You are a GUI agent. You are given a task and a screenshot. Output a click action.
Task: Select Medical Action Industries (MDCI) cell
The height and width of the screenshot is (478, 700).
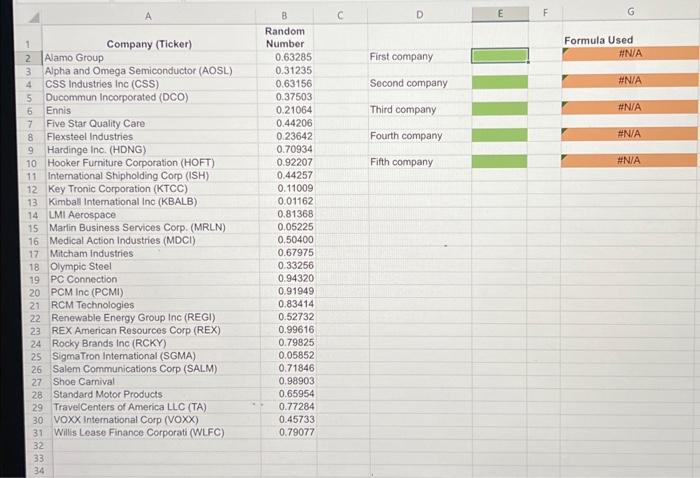(x=155, y=241)
